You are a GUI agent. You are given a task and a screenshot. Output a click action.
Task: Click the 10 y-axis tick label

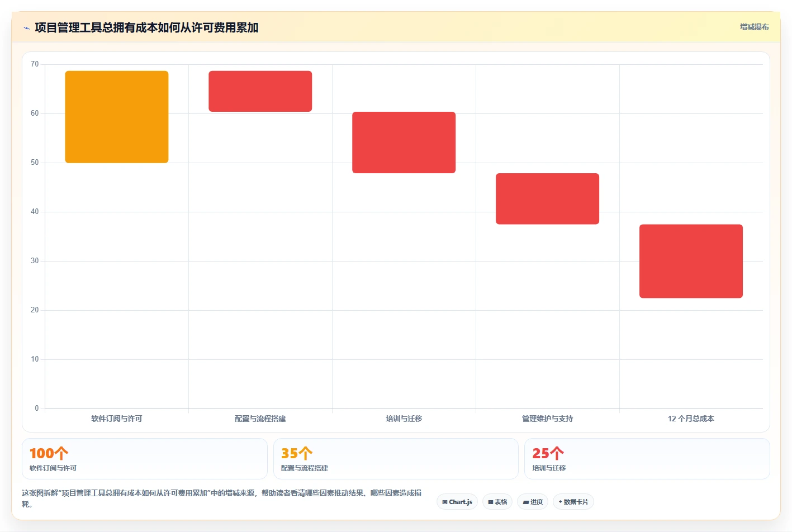pyautogui.click(x=35, y=359)
